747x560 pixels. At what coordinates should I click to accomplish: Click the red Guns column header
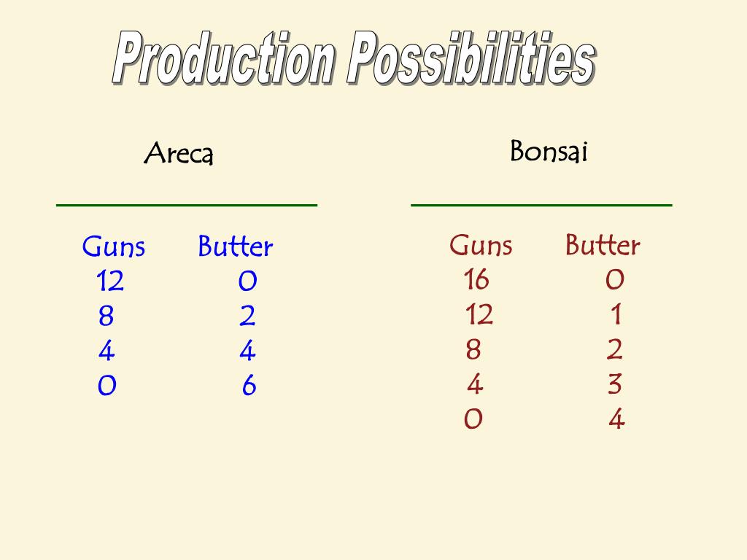(x=481, y=245)
